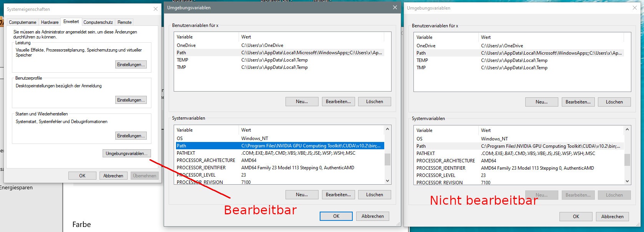Select PATHEXT row in active Systemvariablen list
The height and width of the screenshot is (232, 644).
pyautogui.click(x=186, y=153)
